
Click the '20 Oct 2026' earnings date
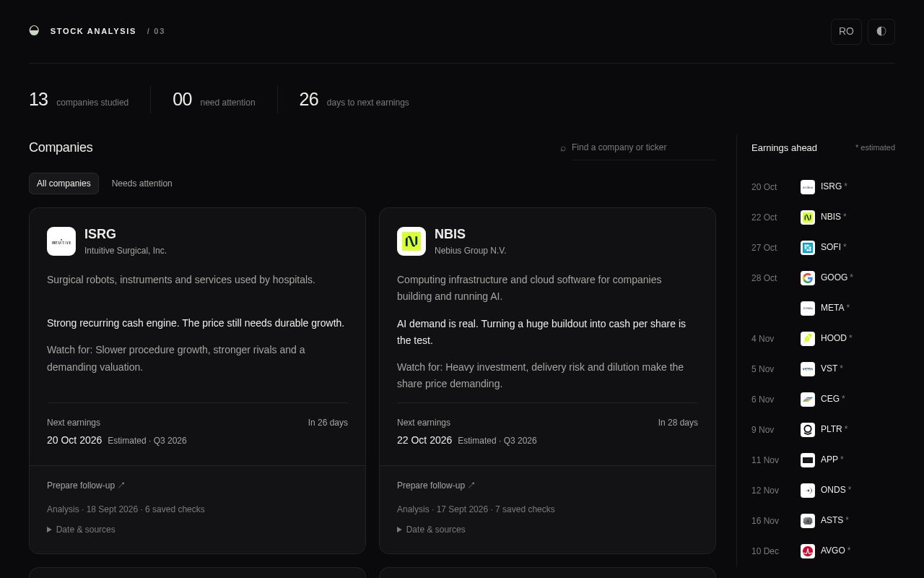coord(74,440)
